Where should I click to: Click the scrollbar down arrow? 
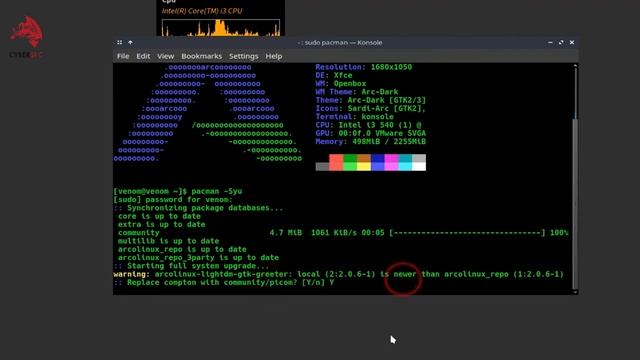(576, 292)
